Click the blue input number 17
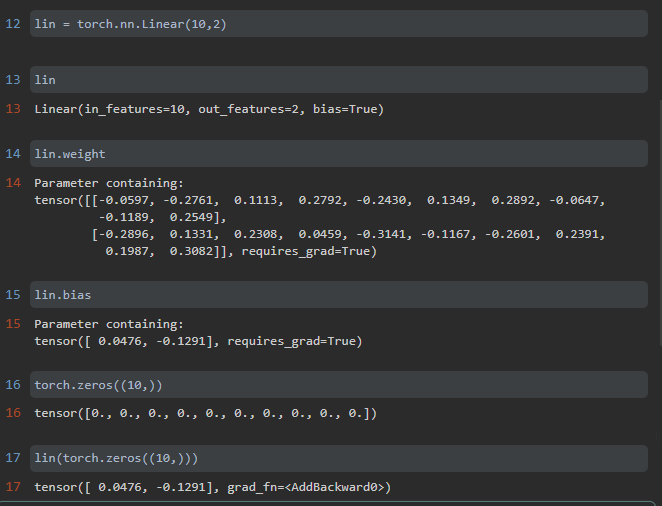This screenshot has height=506, width=662. pos(13,458)
